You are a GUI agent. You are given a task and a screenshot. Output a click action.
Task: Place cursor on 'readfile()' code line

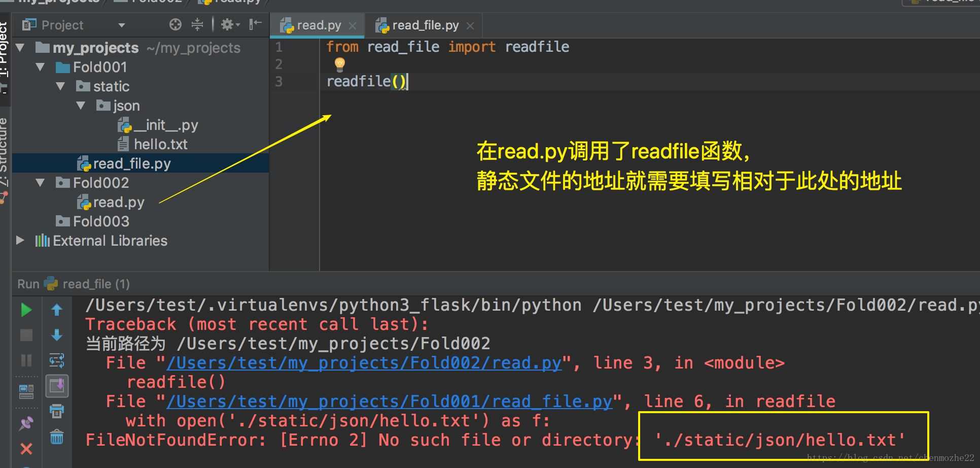367,81
